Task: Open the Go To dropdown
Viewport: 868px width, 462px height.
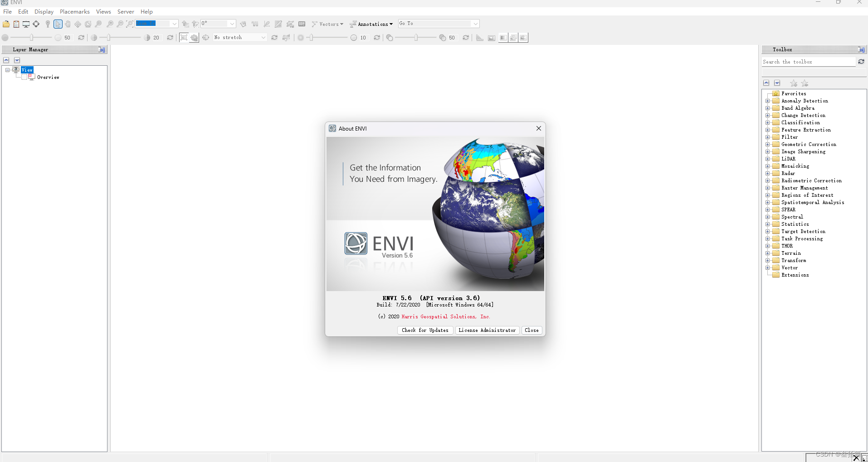Action: (x=476, y=24)
